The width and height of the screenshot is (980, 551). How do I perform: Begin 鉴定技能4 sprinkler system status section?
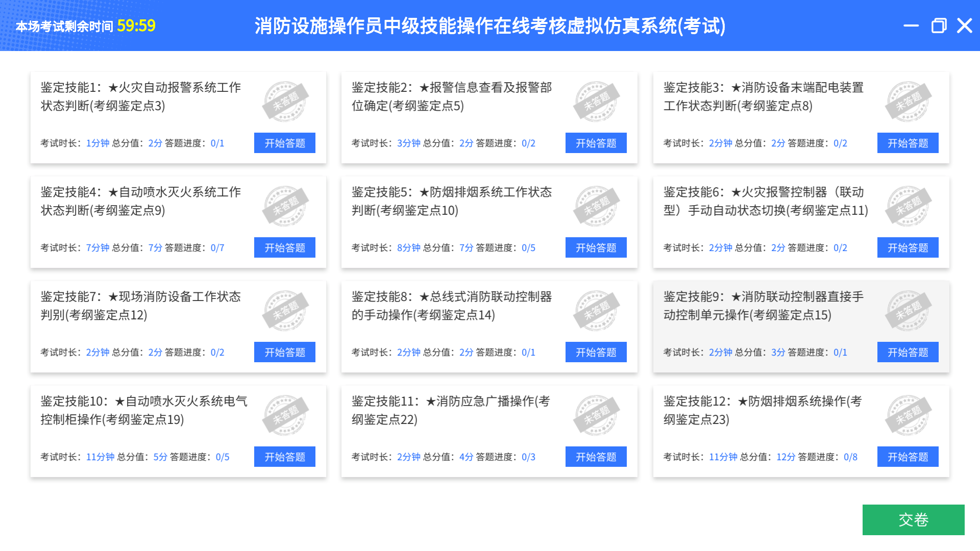pos(285,247)
